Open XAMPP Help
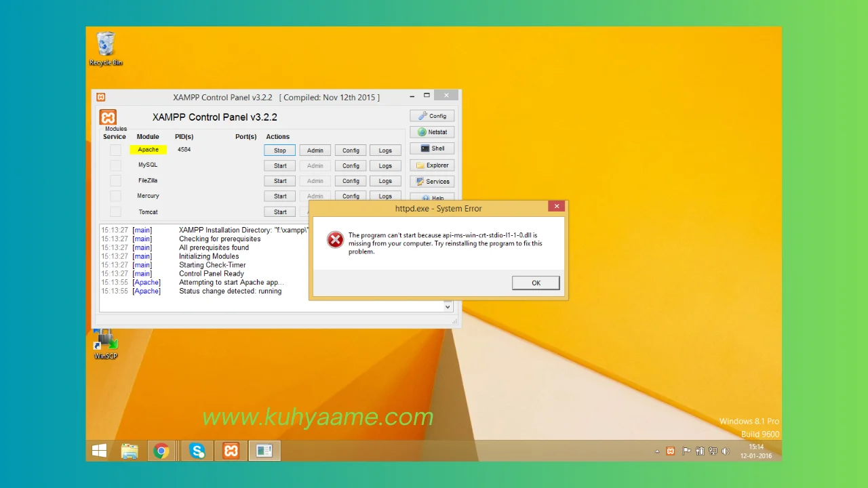868x488 pixels. 432,197
